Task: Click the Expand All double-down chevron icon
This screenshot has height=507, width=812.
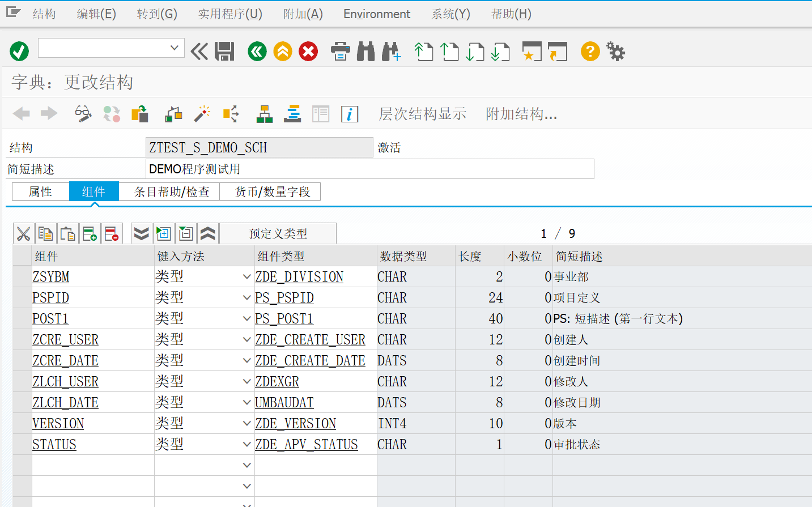Action: (x=142, y=233)
